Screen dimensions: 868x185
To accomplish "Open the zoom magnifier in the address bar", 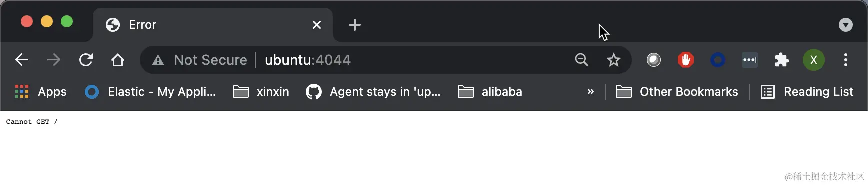I will (x=581, y=60).
